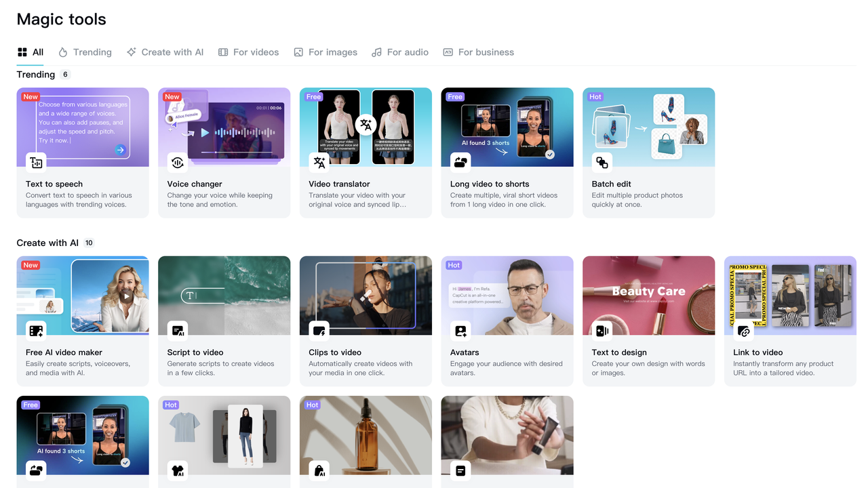This screenshot has height=488, width=868.
Task: Select the For business tab
Action: pyautogui.click(x=478, y=52)
